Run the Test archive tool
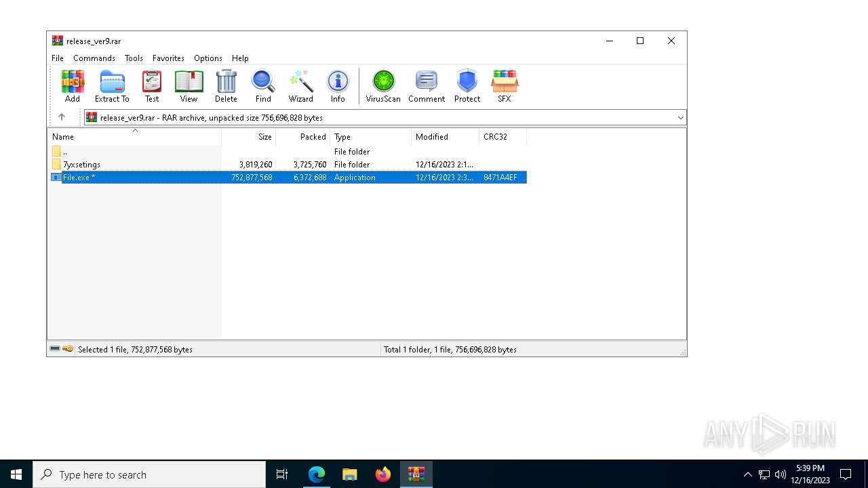 click(x=152, y=85)
